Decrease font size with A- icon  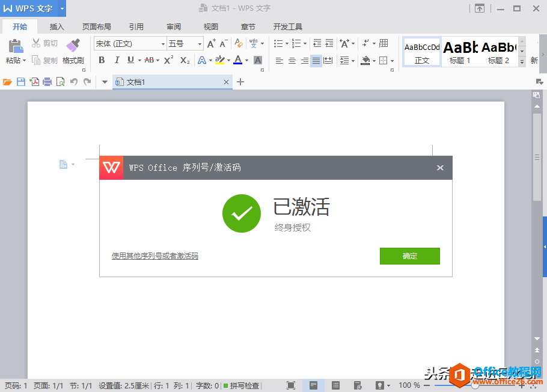click(223, 43)
